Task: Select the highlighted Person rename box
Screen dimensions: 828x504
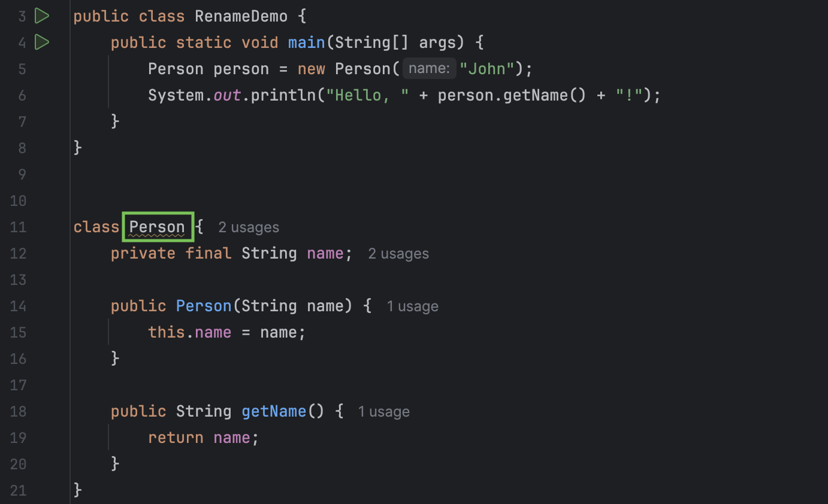Action: tap(157, 226)
